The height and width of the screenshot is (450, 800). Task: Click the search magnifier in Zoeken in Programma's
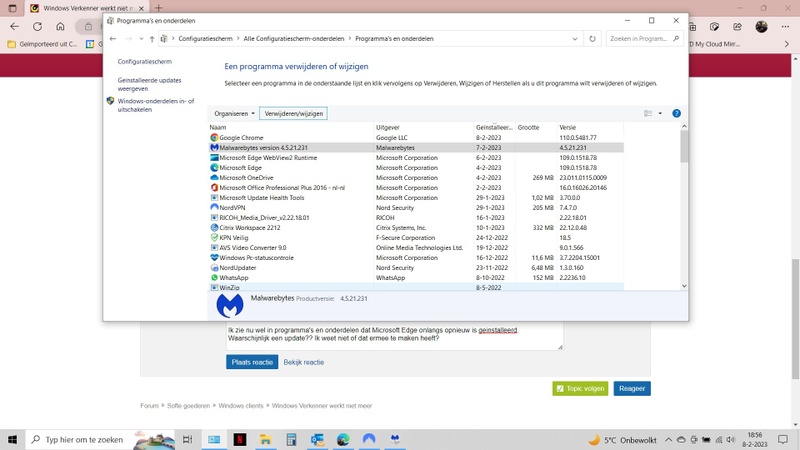(677, 39)
